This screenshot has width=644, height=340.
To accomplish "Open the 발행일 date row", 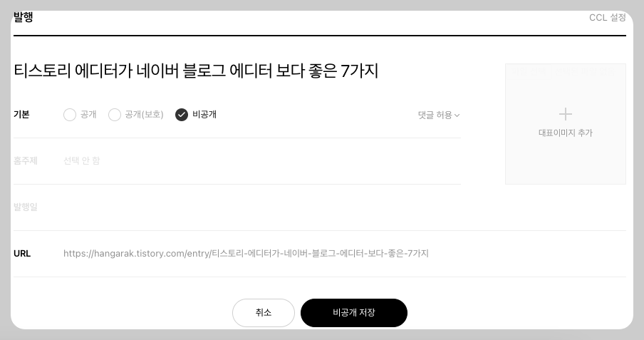I will coord(320,207).
